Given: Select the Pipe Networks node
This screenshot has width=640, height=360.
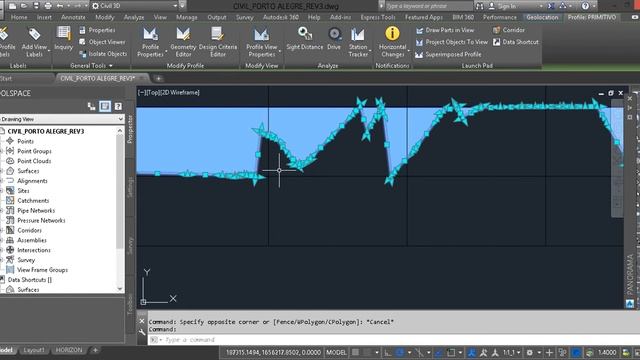Looking at the screenshot, I should click(36, 211).
